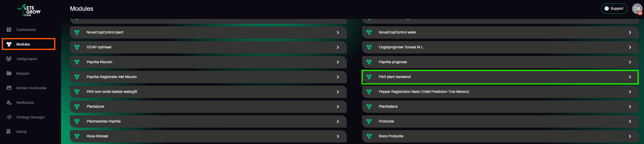Viewport: 644px width, 144px height.
Task: Click the Notificaties bell icon
Action: coord(9,103)
